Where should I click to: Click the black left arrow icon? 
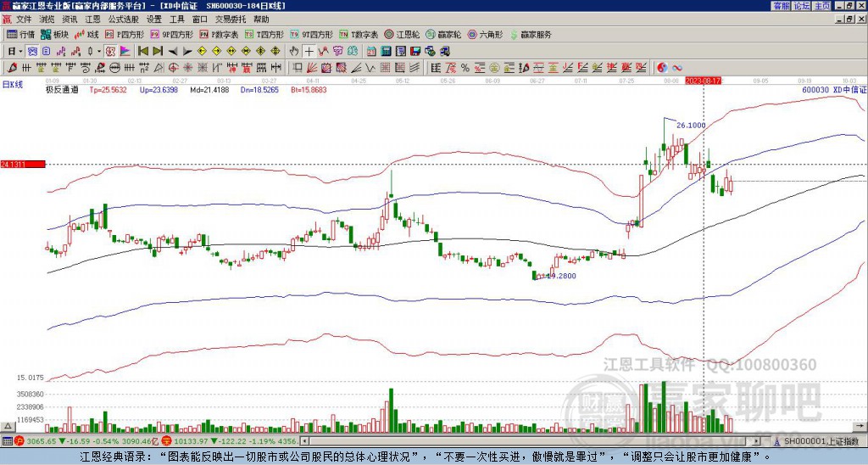[173, 52]
